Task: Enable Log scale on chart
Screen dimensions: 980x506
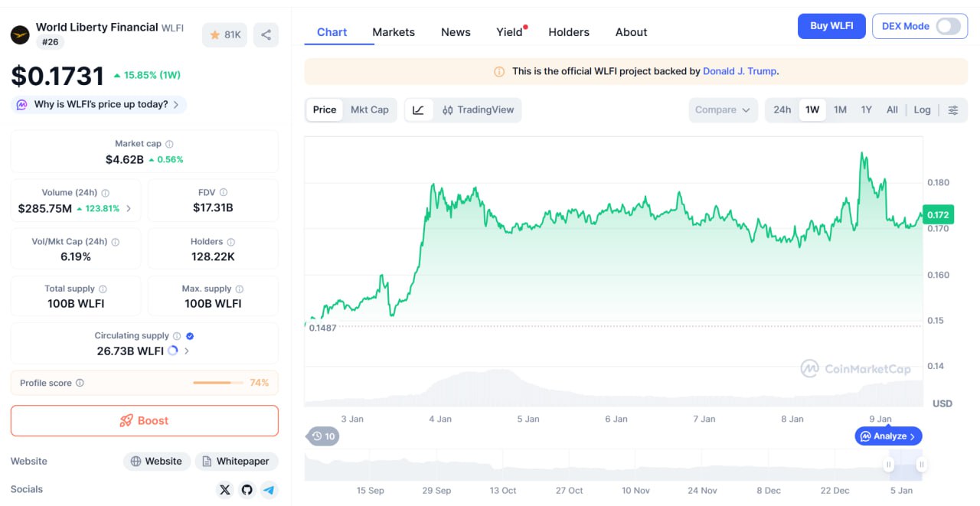Action: click(922, 109)
